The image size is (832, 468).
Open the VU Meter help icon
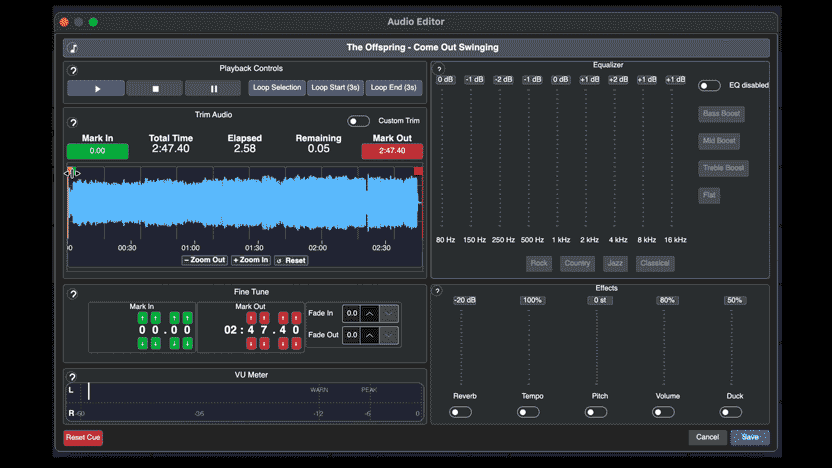72,377
